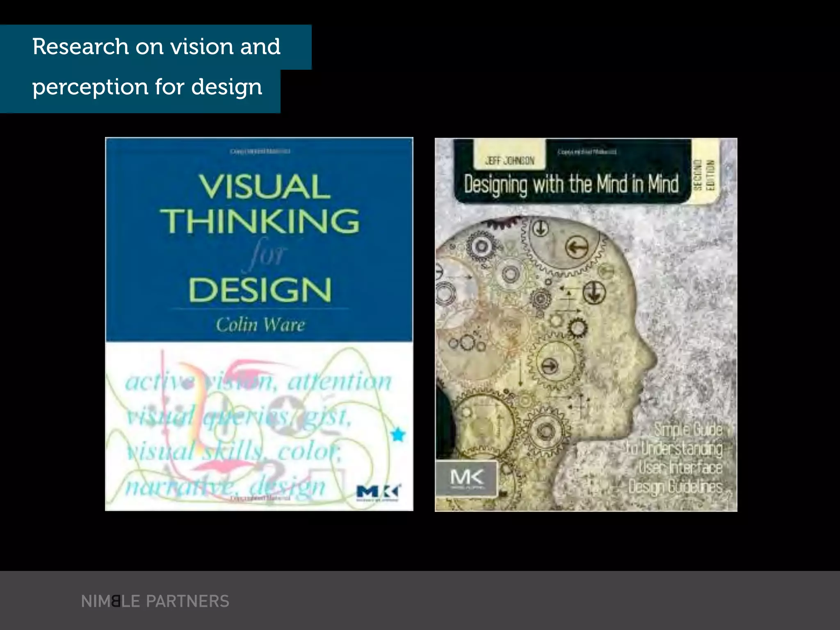Click the 'Simple Guide to Understanding' subtitle text

(675, 439)
